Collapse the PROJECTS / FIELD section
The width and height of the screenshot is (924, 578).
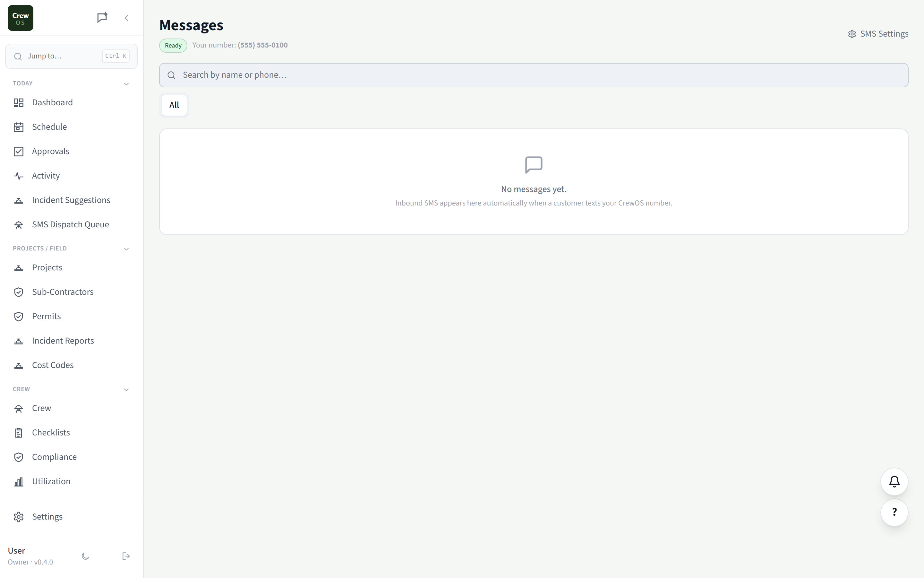[x=126, y=249]
